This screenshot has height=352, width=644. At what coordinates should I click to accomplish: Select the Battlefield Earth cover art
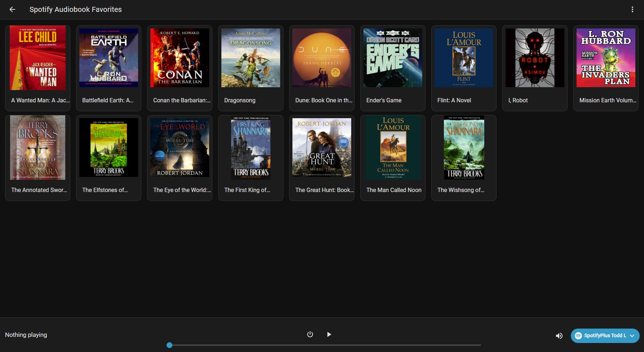pyautogui.click(x=109, y=58)
